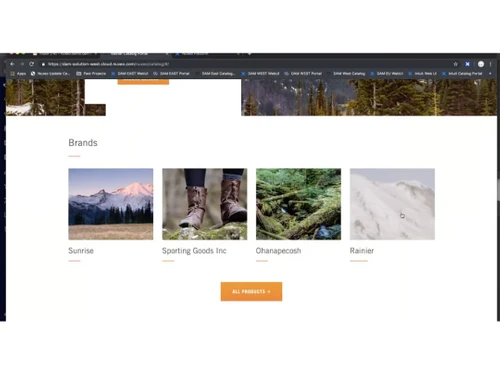Open the user profile avatar icon
500x375 pixels.
pyautogui.click(x=481, y=64)
